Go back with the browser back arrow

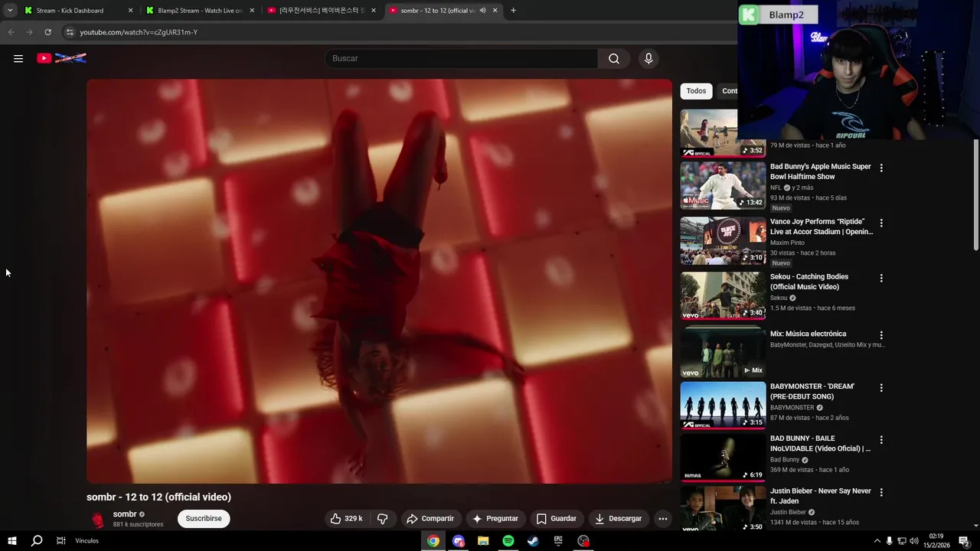(x=11, y=32)
